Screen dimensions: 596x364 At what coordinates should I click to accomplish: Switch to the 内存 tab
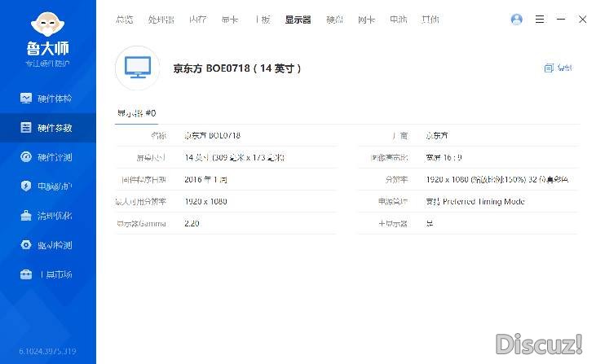(x=198, y=20)
